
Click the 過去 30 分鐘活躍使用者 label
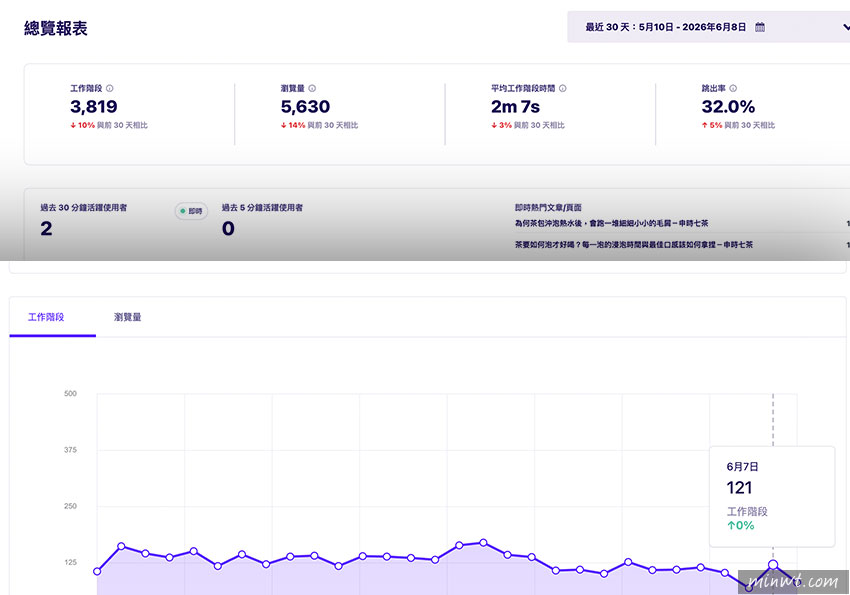tap(83, 208)
